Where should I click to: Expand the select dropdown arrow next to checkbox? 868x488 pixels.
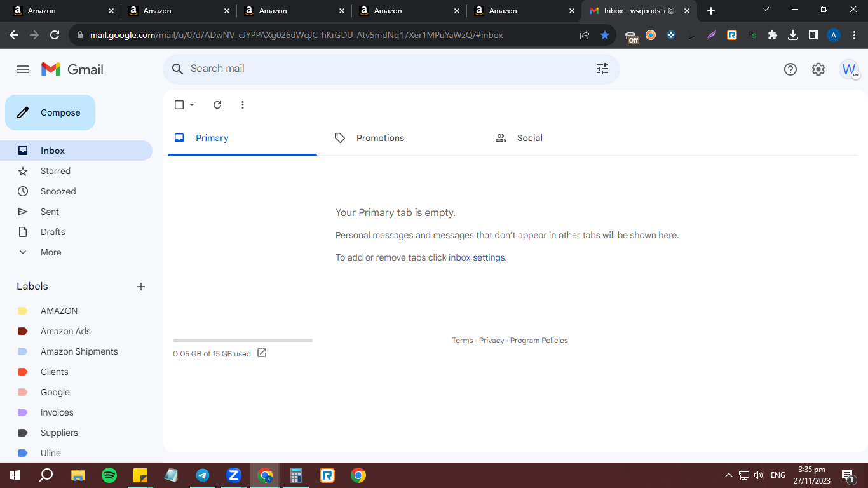tap(192, 105)
